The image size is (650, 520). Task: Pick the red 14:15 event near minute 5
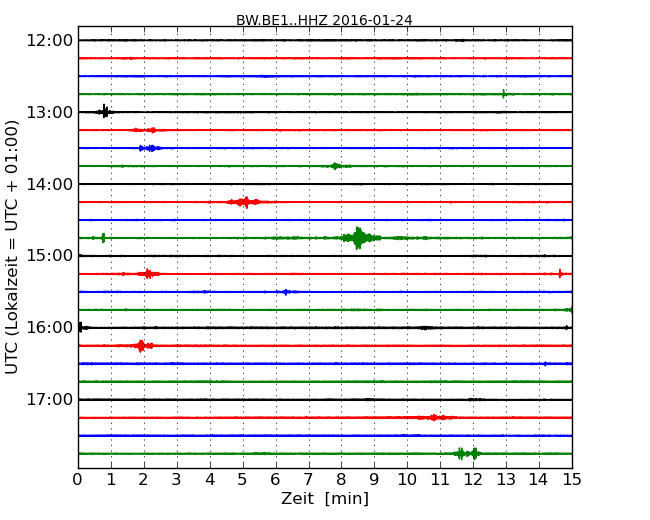click(x=245, y=202)
